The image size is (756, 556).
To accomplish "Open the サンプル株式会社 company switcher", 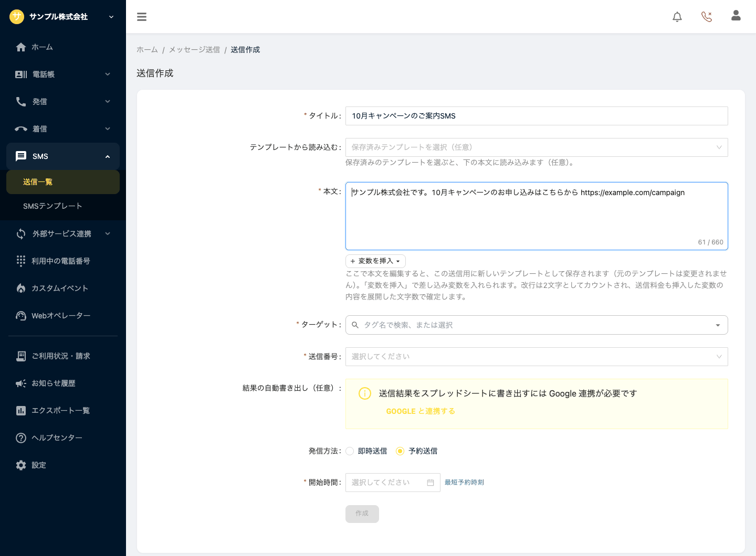I will [x=63, y=17].
